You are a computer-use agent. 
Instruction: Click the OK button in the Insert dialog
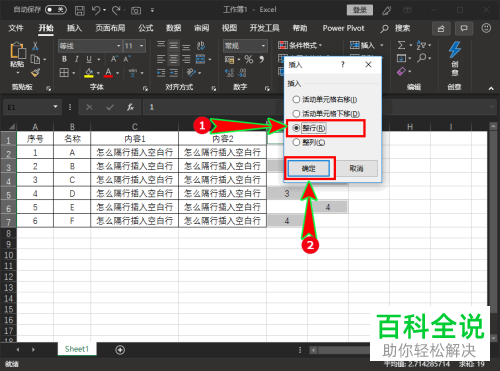click(x=309, y=169)
